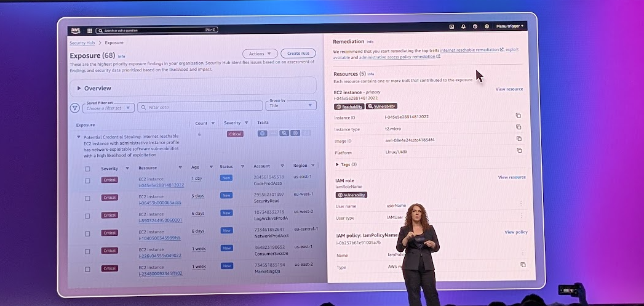Image resolution: width=644 pixels, height=306 pixels.
Task: Expand the Overview section
Action: (x=79, y=89)
